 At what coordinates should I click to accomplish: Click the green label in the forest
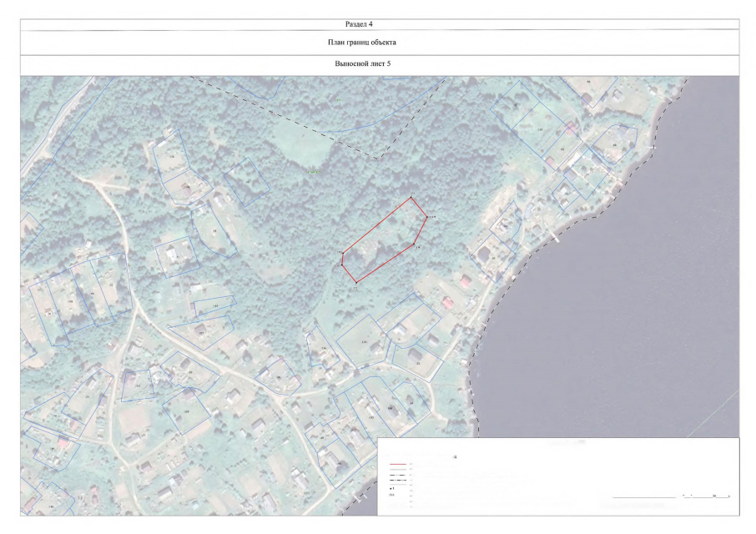point(313,173)
